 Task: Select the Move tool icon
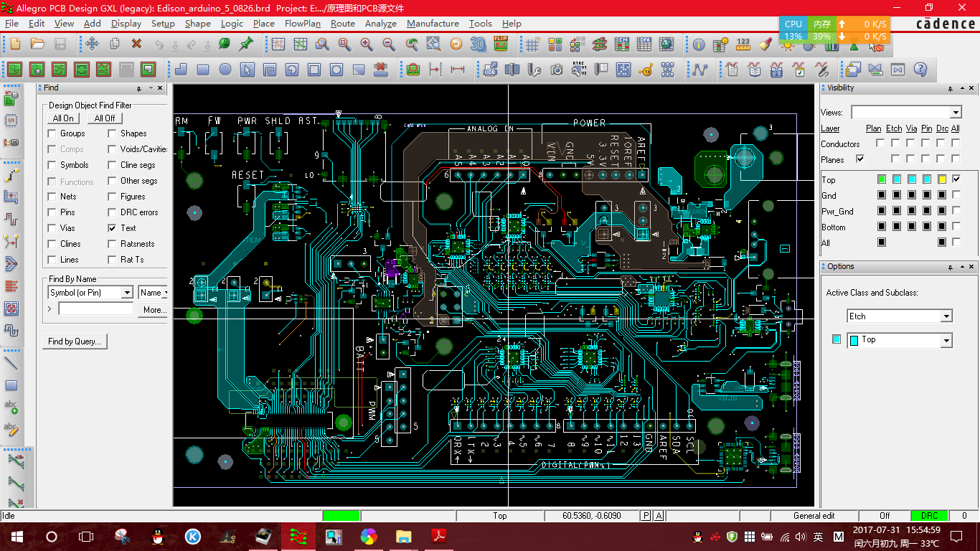tap(92, 44)
